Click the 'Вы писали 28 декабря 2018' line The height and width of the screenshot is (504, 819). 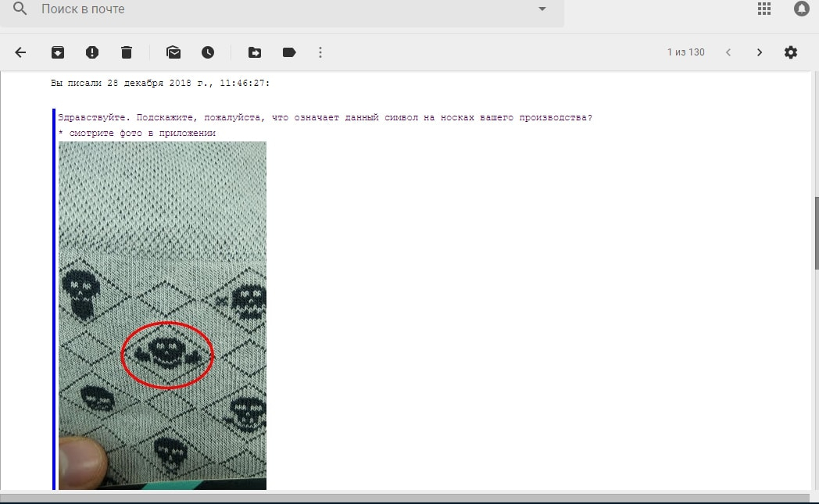click(x=160, y=83)
